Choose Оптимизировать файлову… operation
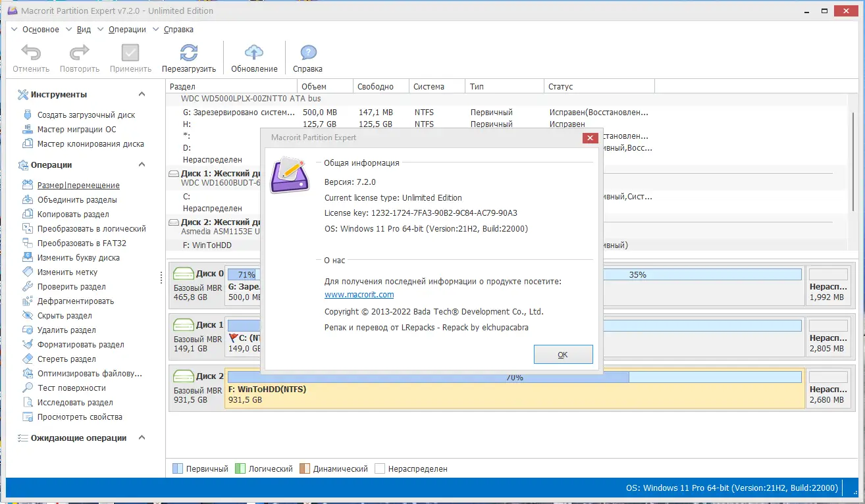This screenshot has width=865, height=504. (90, 374)
